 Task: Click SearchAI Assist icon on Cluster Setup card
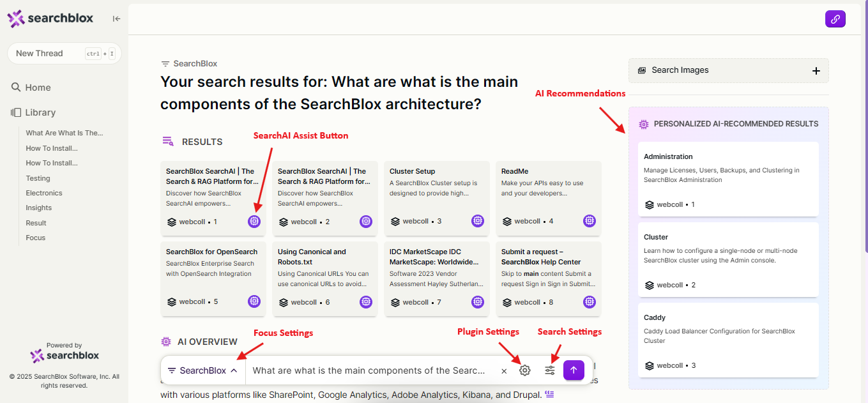(x=478, y=221)
